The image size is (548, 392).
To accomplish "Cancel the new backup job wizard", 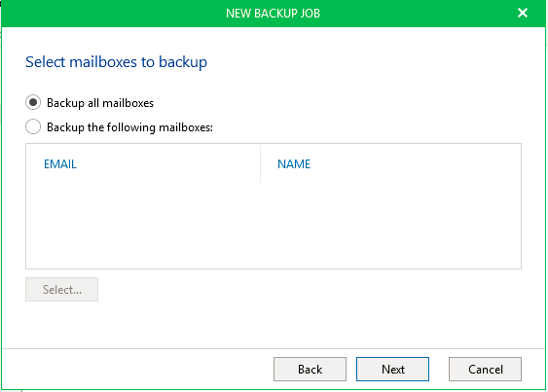I will [x=485, y=369].
